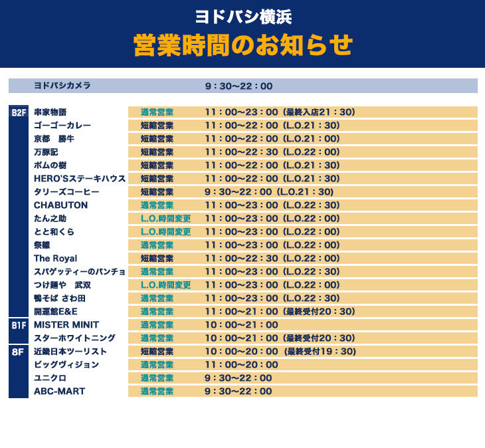Click the B2F floor label
The width and height of the screenshot is (485, 448).
[19, 112]
